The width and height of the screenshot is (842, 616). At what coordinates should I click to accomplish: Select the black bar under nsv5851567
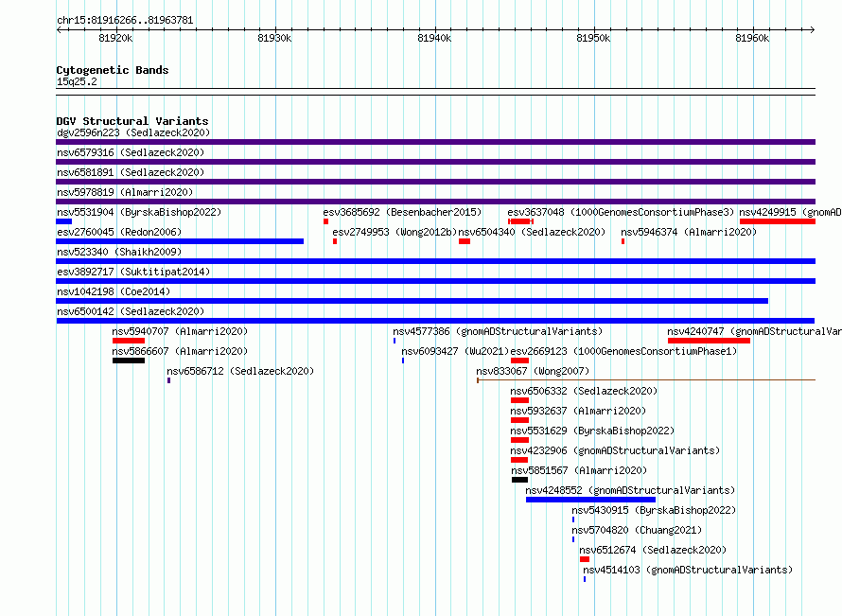pos(519,480)
